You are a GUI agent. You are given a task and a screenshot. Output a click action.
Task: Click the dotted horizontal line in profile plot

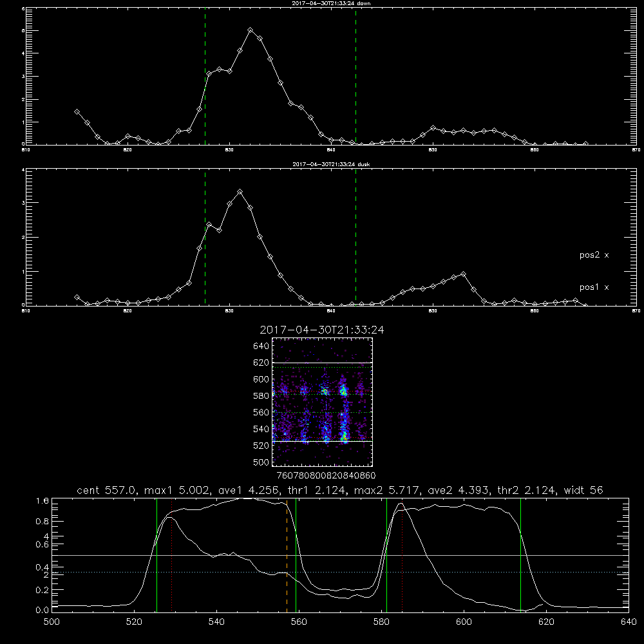[x=340, y=572]
